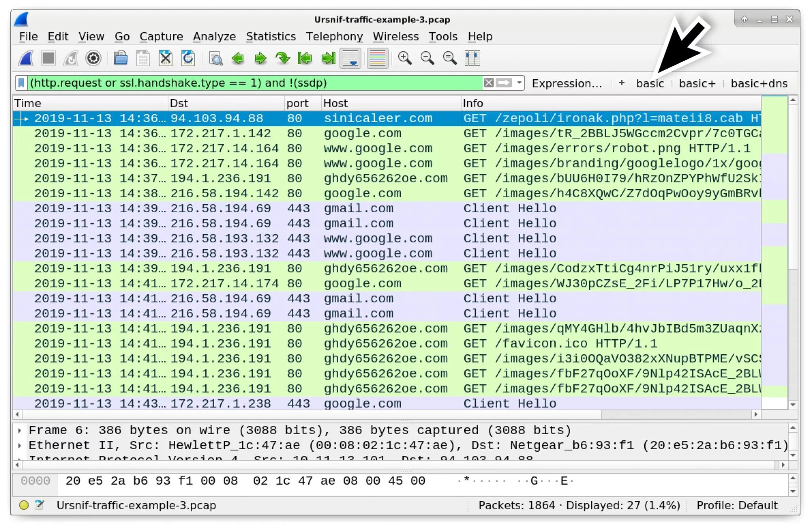Expand the Frame 6 details row
812x529 pixels.
pos(19,430)
